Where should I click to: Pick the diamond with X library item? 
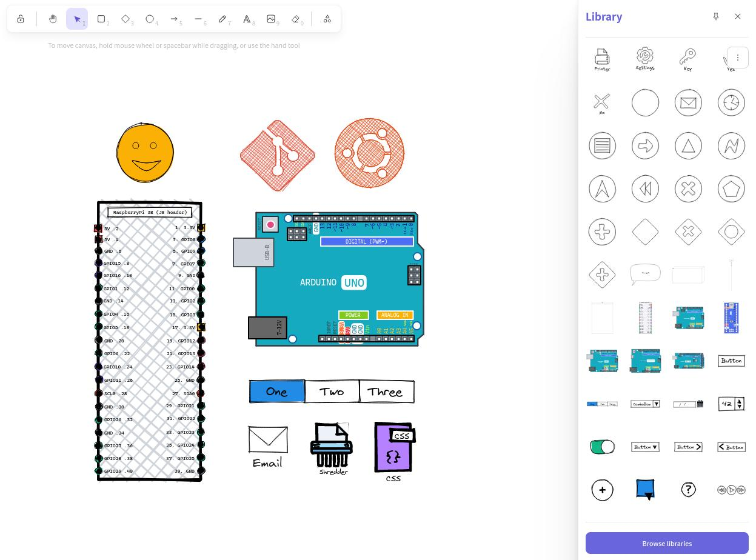(x=688, y=232)
